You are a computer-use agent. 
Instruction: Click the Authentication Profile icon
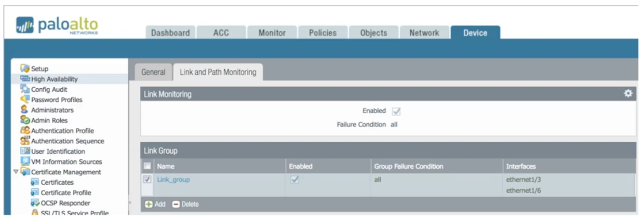(x=25, y=131)
